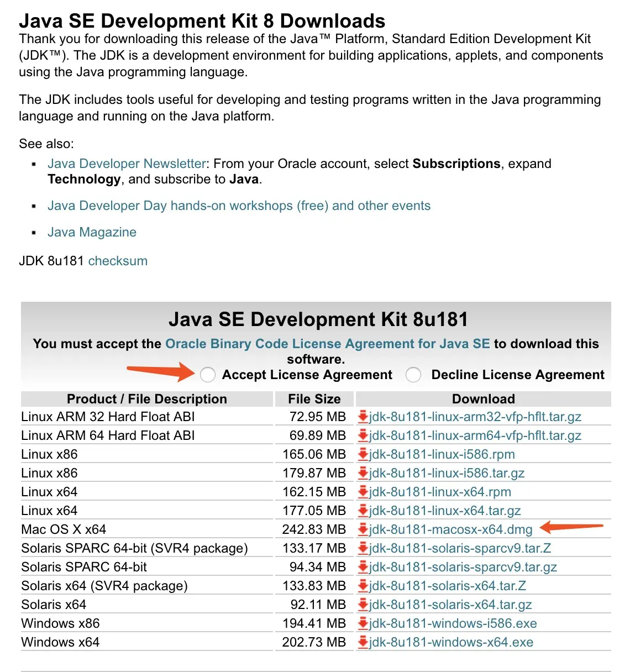This screenshot has width=630, height=672.
Task: Click download icon beside jdk-8u181-linux-arm64-vfp-hflt.tar.gz
Action: pyautogui.click(x=363, y=435)
